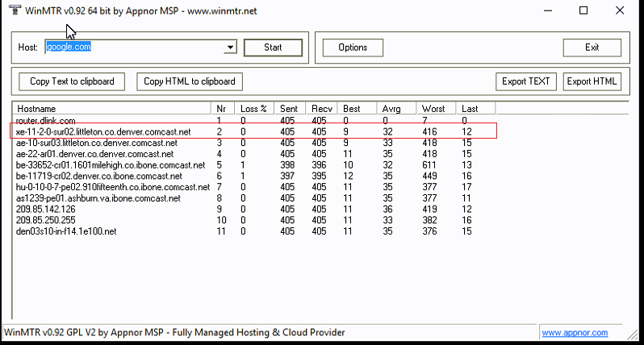Viewport: 644px width, 345px height.
Task: Maximize the WinMTR window
Action: pos(583,10)
